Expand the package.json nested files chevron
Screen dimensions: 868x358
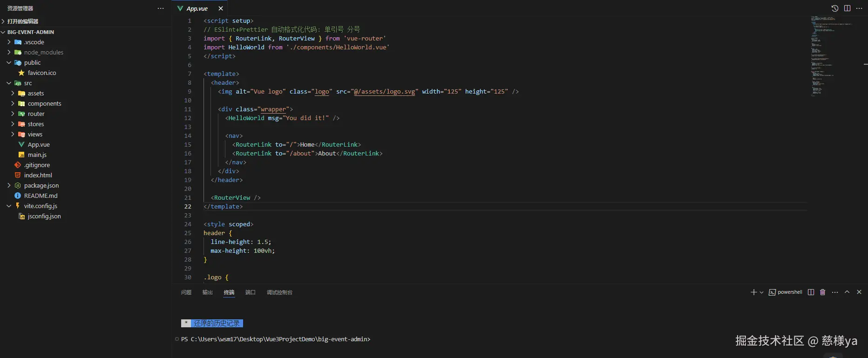[x=9, y=185]
